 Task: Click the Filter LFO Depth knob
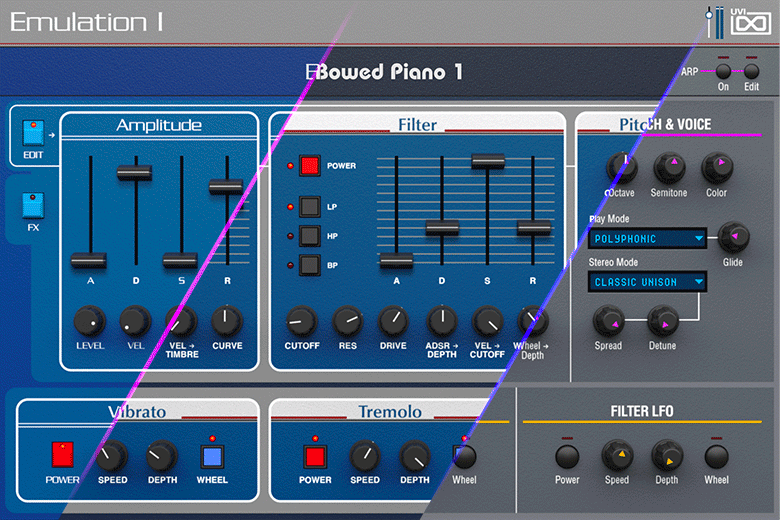(667, 455)
